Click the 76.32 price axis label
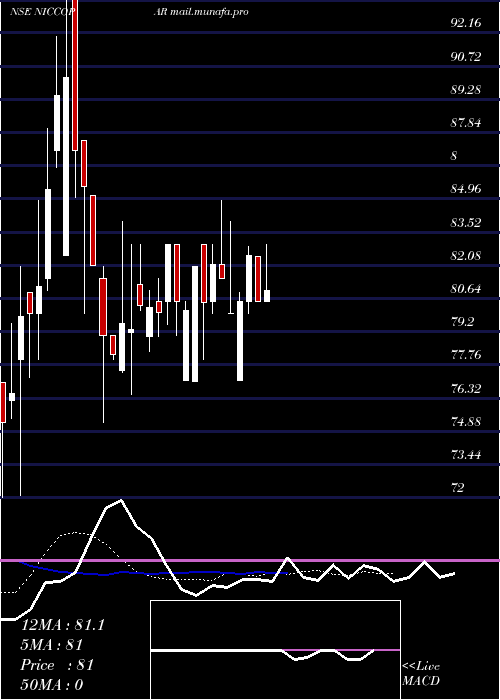Viewport: 500px width, 700px height. [x=466, y=389]
